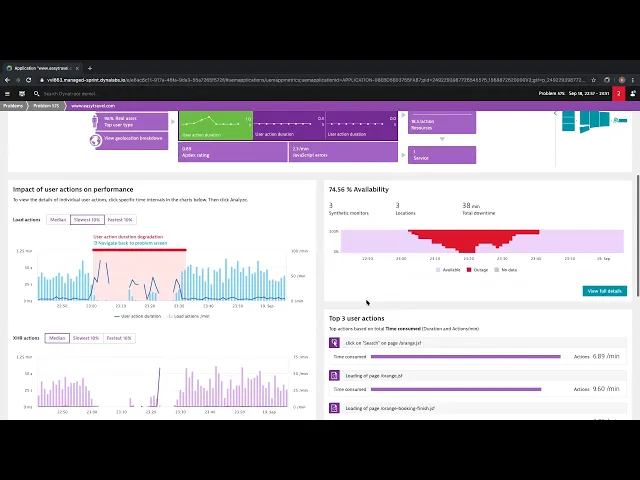
Task: Click the Time consumed bar for Search action
Action: pos(466,357)
